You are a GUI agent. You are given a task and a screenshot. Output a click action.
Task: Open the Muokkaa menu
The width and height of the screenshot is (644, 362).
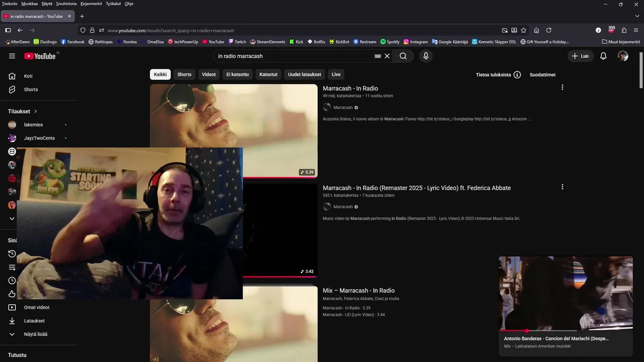pyautogui.click(x=30, y=4)
